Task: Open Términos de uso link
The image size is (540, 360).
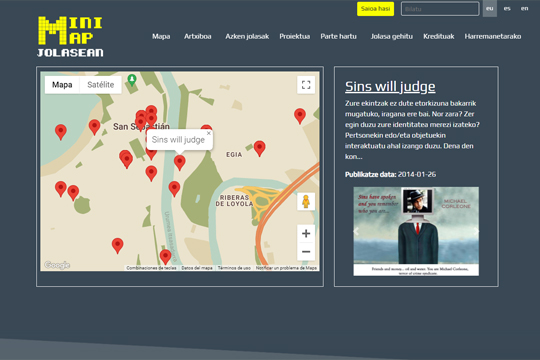Action: click(234, 268)
